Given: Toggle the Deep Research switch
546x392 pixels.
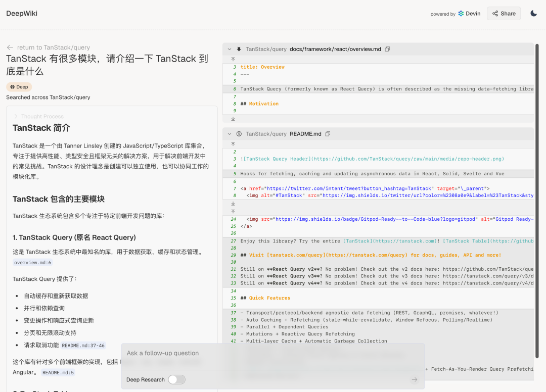Looking at the screenshot, I should coord(176,380).
